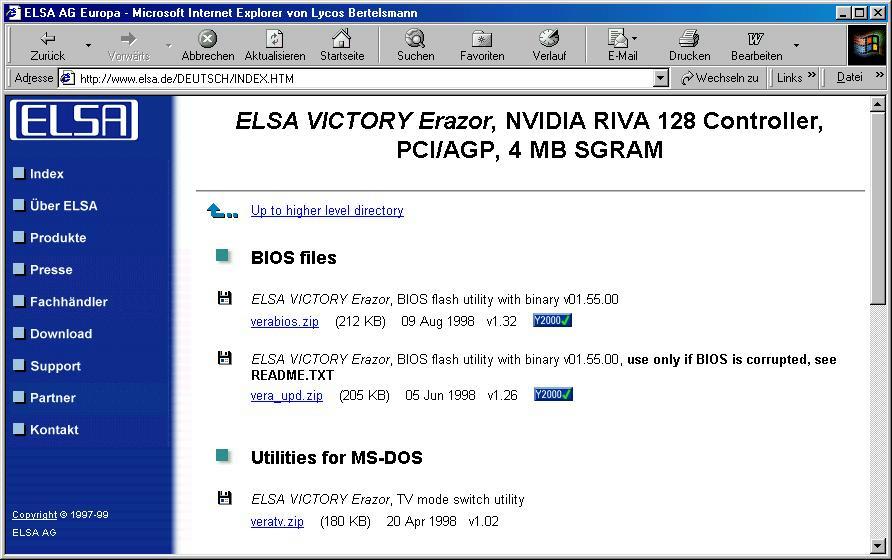The image size is (892, 560).
Task: Navigate to Produkte in the sidebar
Action: 58,238
